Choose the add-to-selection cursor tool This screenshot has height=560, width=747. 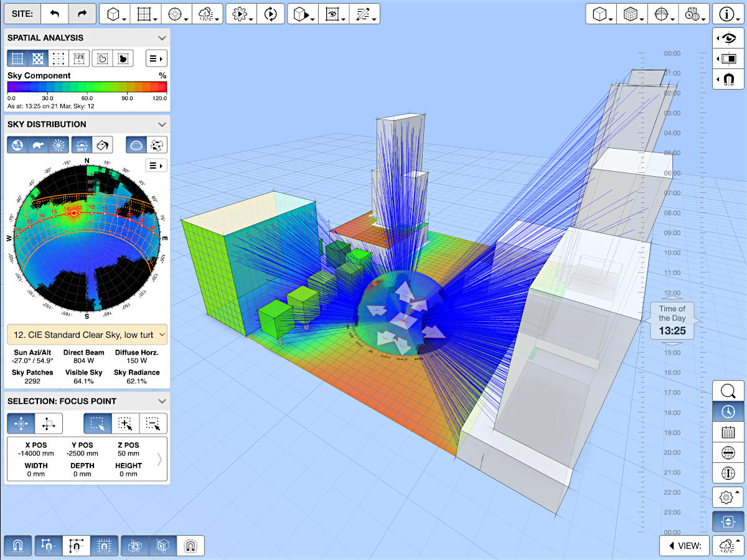coord(126,424)
